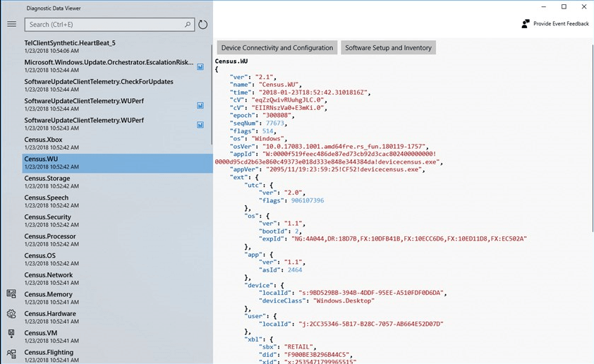This screenshot has width=594, height=364.
Task: Select the Census.Memory event
Action: [x=117, y=298]
